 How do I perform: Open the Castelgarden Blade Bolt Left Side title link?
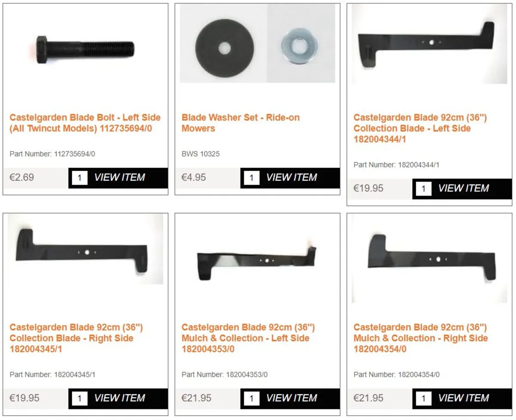(x=85, y=123)
